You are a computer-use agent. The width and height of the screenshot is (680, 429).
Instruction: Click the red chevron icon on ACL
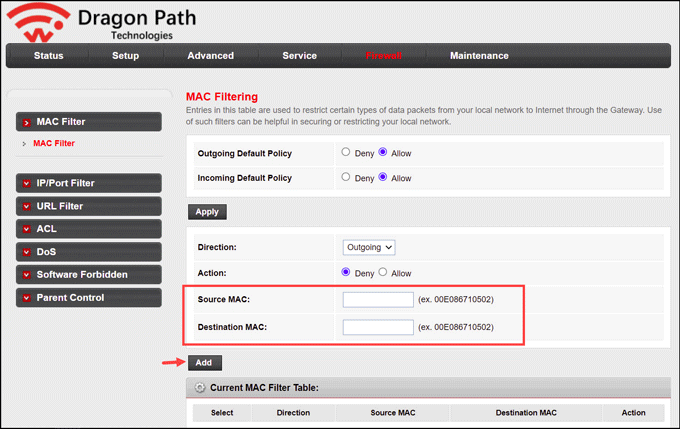click(x=27, y=229)
